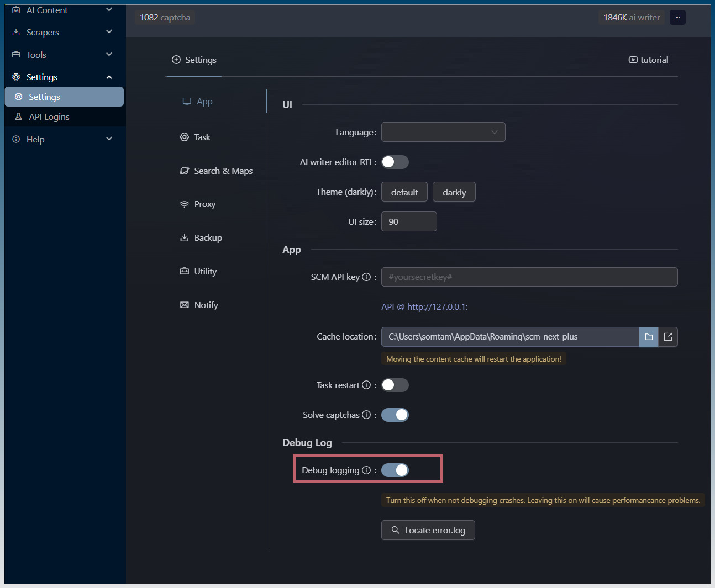The width and height of the screenshot is (715, 588).
Task: Click the info icon next to Debug logging
Action: click(x=366, y=470)
